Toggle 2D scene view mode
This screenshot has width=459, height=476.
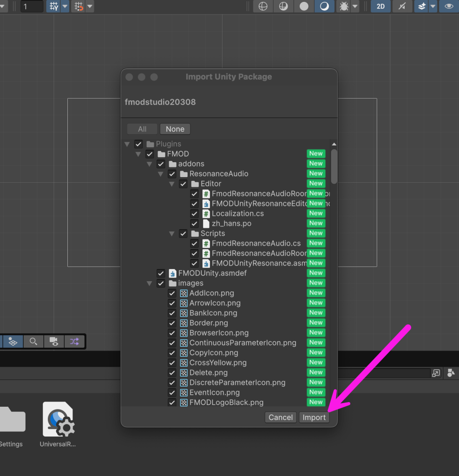click(x=380, y=6)
